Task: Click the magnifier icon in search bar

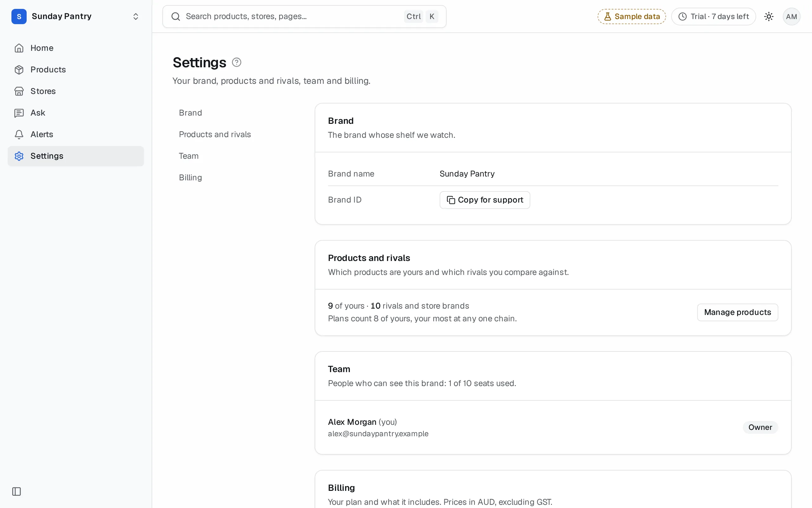Action: [176, 17]
